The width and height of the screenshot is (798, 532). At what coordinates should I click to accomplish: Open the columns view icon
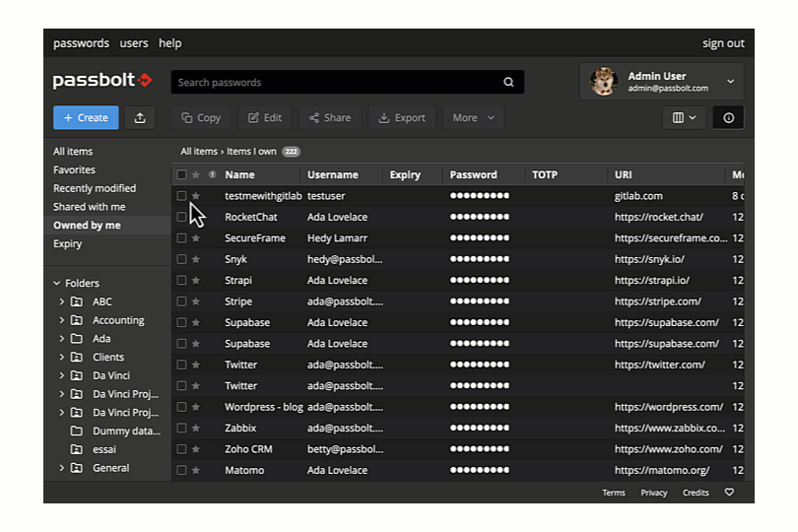click(x=684, y=117)
